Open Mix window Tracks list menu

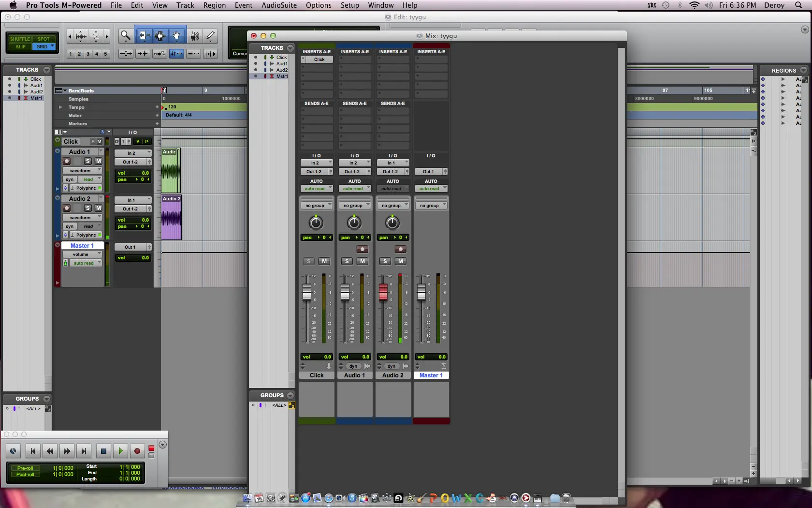point(290,48)
